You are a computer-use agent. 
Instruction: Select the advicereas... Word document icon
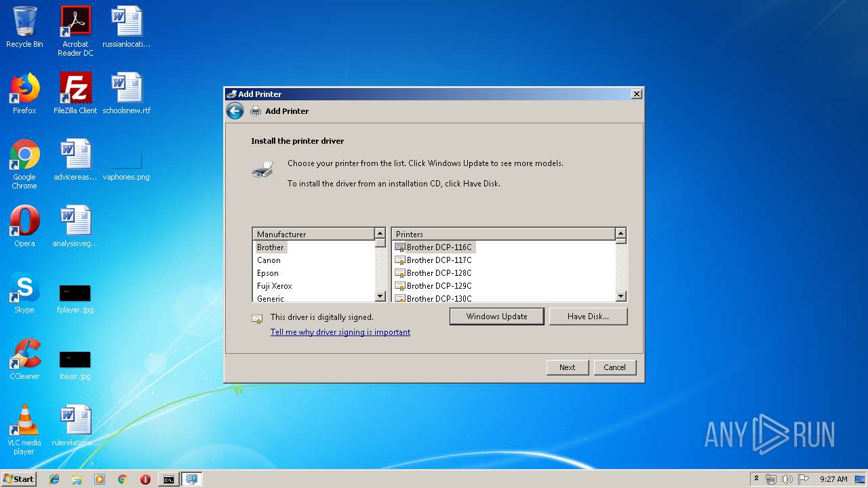tap(75, 160)
